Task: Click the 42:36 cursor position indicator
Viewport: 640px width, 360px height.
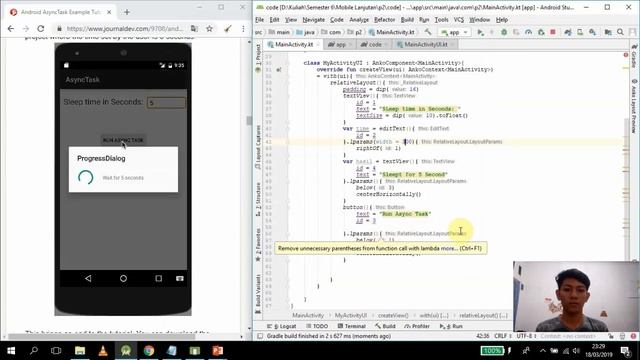Action: [482, 336]
